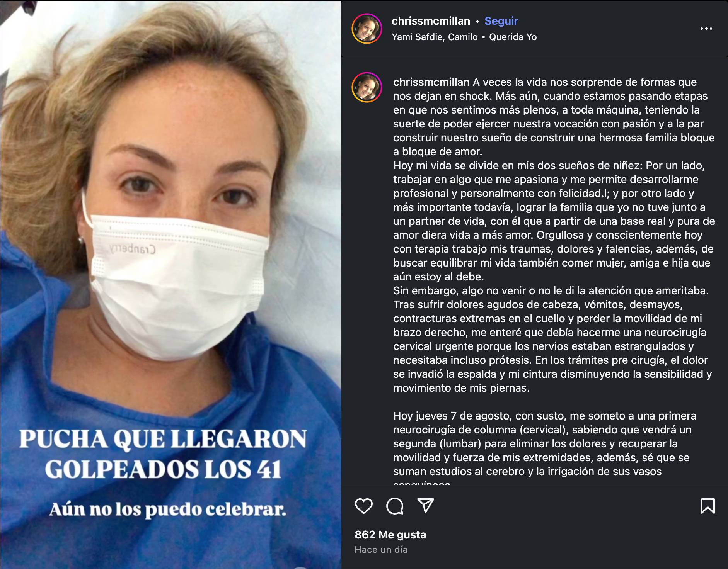Open the three-dot more options menu
This screenshot has height=569, width=728.
[x=706, y=29]
